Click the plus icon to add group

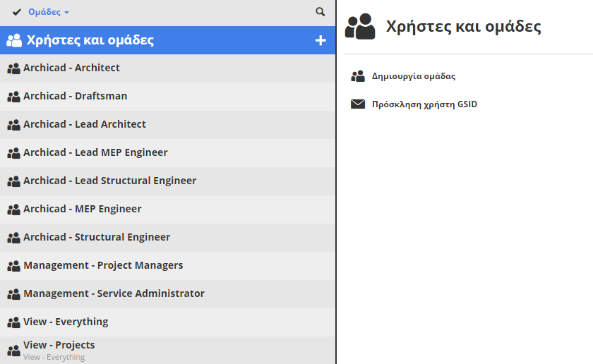click(321, 40)
